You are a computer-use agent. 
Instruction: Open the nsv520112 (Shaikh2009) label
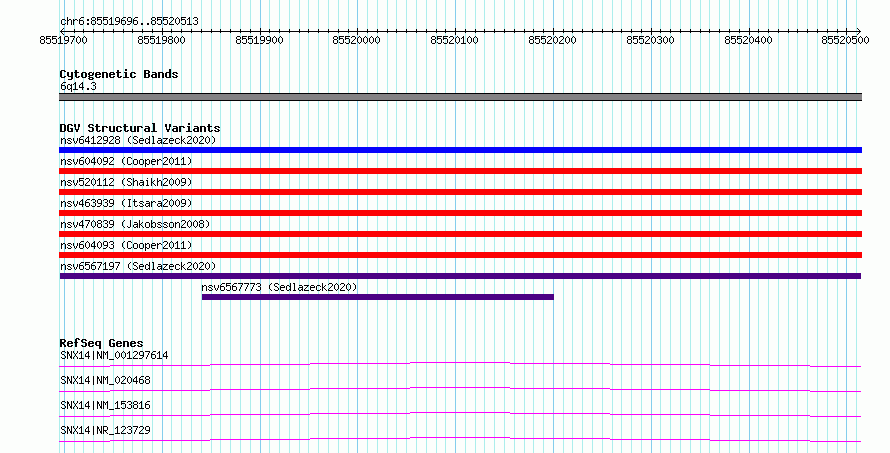[126, 182]
